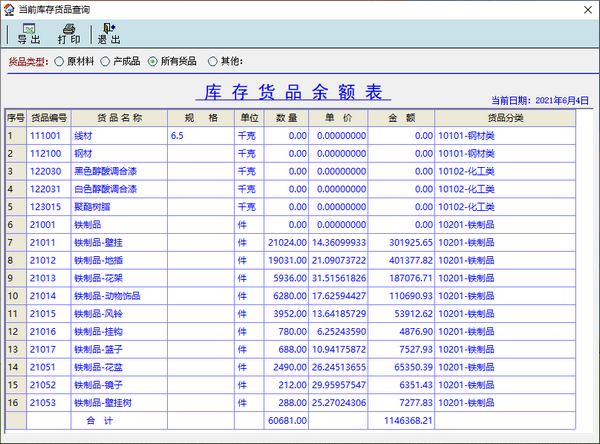Click the app icon in the title bar
Screen dimensions: 600x444
10,9
